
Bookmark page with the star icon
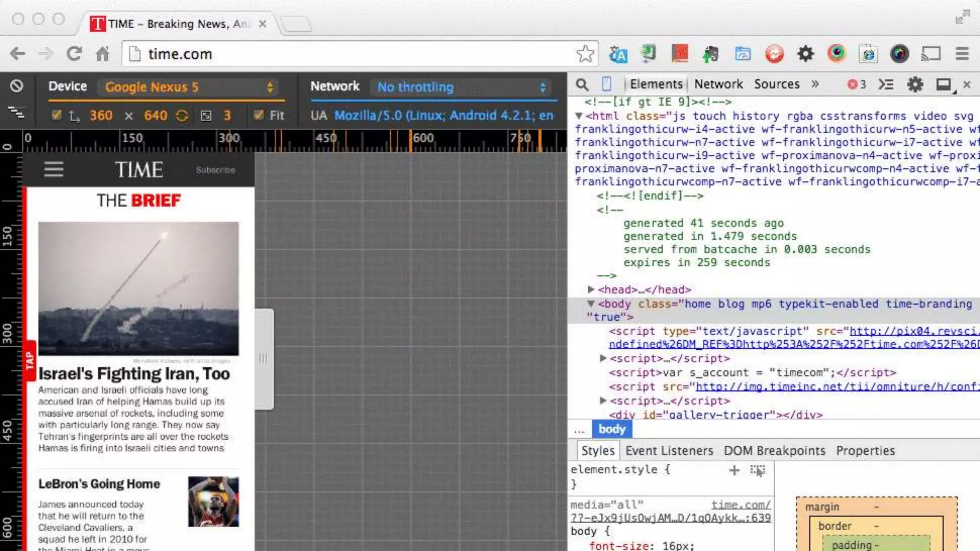585,54
